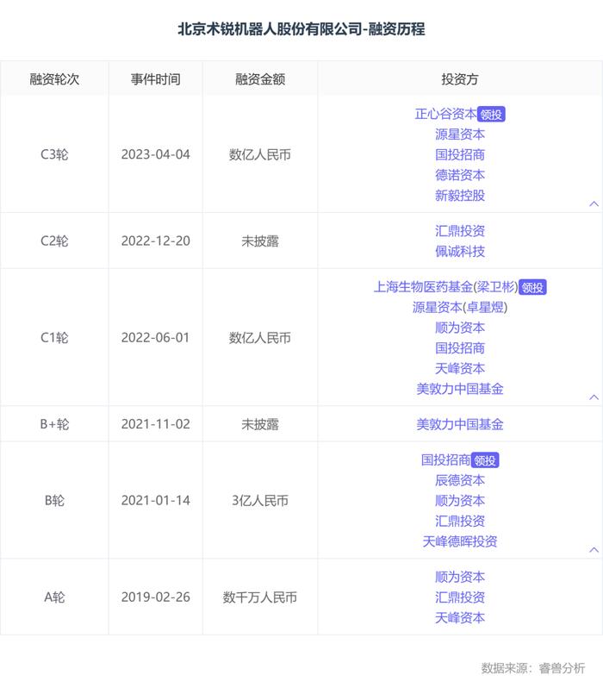Click the 领投 badge beside 正心谷资本

coord(491,115)
